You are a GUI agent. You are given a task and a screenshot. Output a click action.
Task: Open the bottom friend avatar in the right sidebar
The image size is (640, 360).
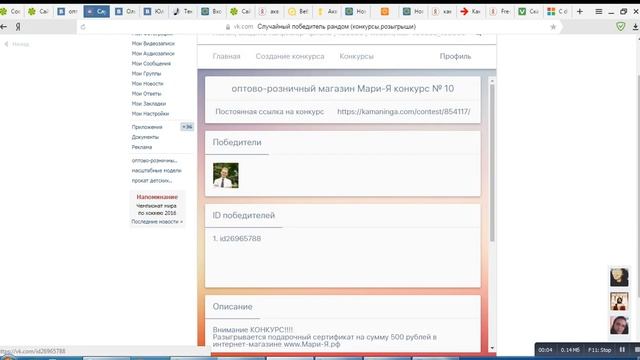[x=619, y=325]
